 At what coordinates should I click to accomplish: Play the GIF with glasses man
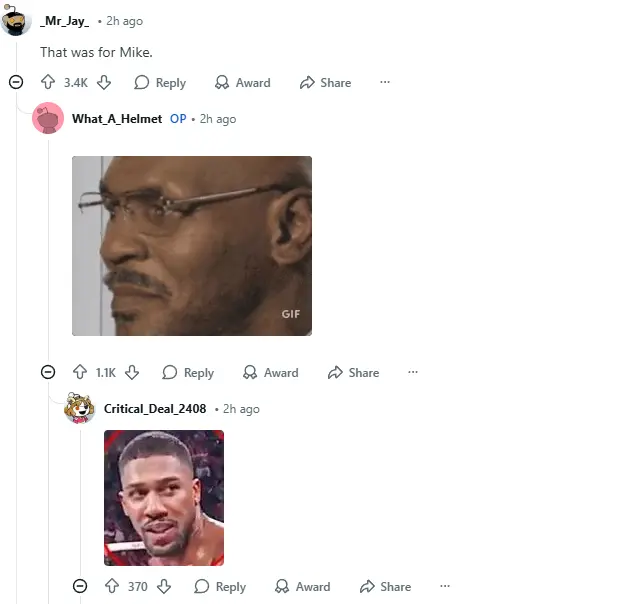[192, 246]
